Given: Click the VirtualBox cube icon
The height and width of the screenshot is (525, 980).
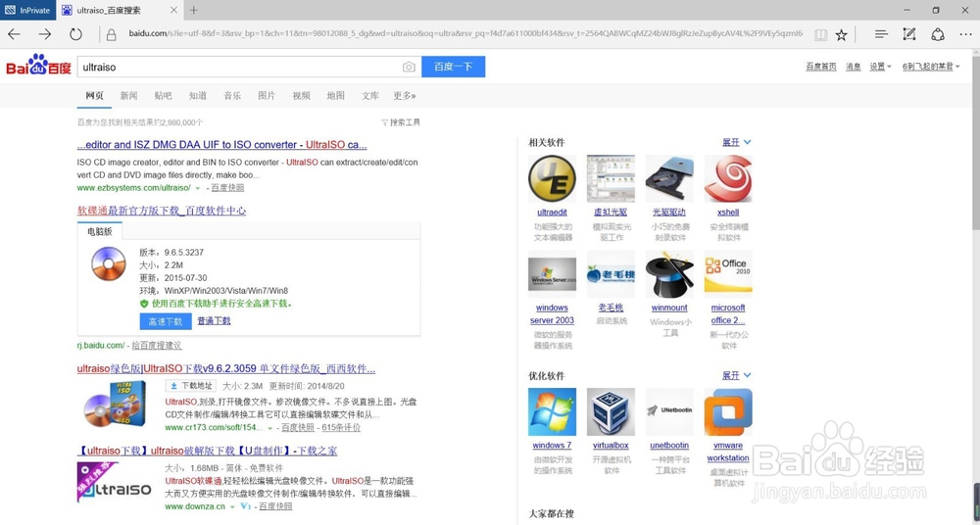Looking at the screenshot, I should point(611,412).
